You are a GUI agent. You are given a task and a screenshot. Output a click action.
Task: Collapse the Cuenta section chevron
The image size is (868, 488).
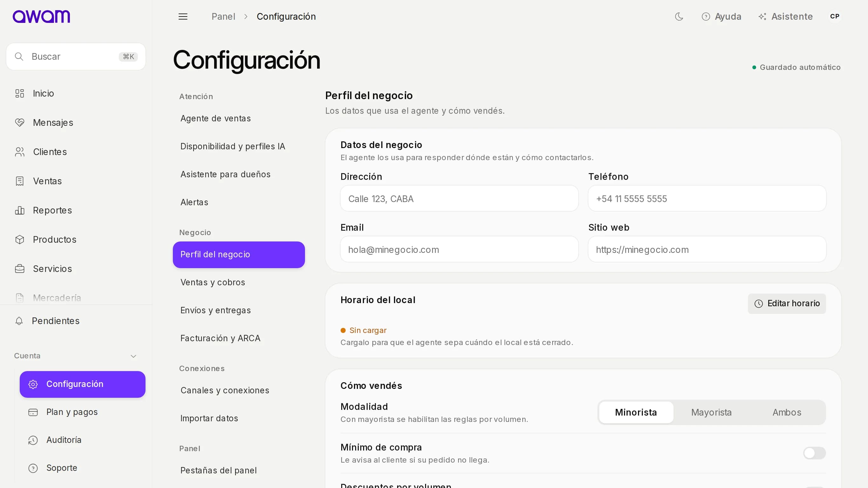pyautogui.click(x=133, y=356)
